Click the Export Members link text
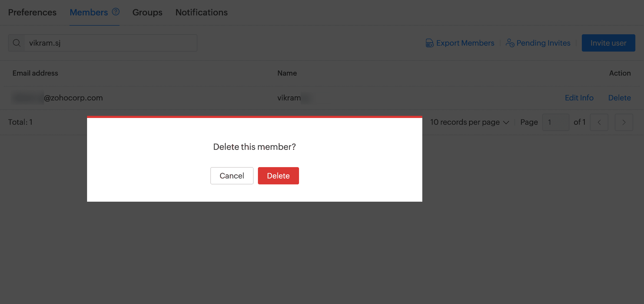 465,43
